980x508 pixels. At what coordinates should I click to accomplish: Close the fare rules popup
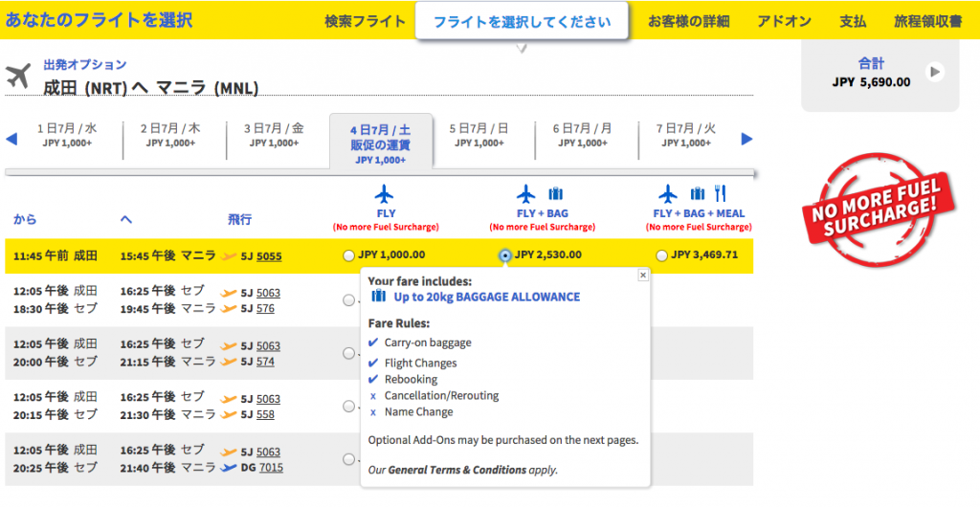[x=643, y=275]
